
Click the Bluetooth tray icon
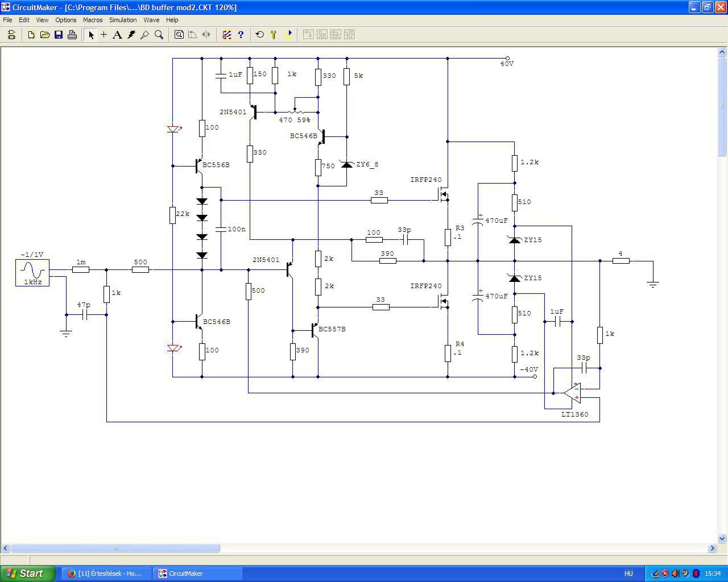(696, 573)
